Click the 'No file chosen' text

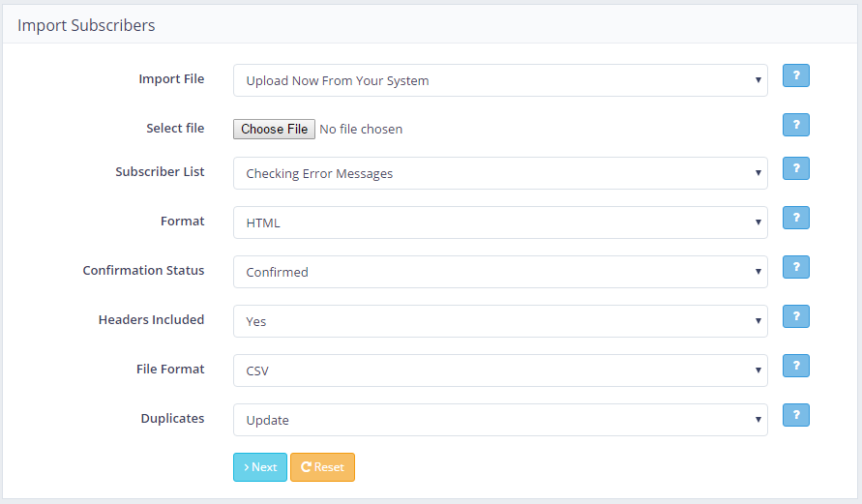pos(361,129)
